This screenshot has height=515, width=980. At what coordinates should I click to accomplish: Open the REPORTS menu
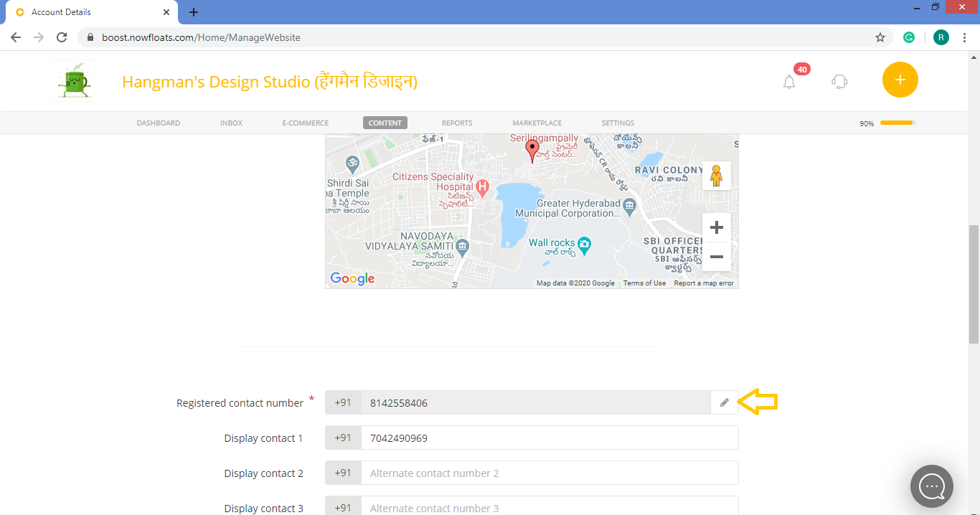457,123
